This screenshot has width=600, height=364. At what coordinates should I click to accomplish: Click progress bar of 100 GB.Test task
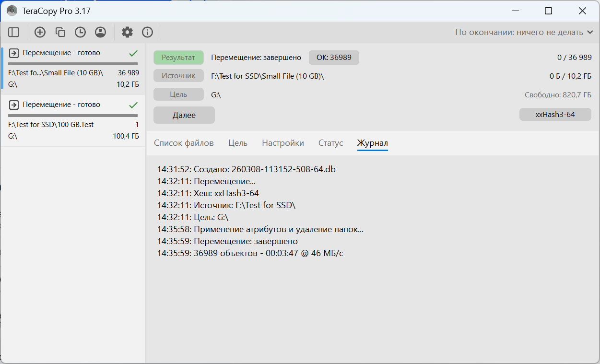click(x=73, y=116)
